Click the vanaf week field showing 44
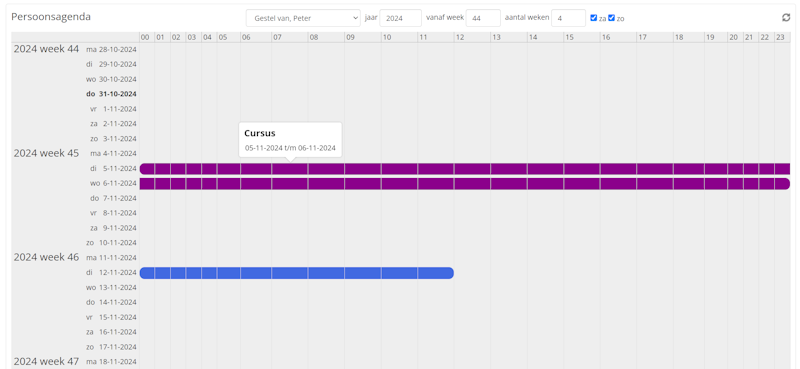800x369 pixels. pyautogui.click(x=483, y=18)
